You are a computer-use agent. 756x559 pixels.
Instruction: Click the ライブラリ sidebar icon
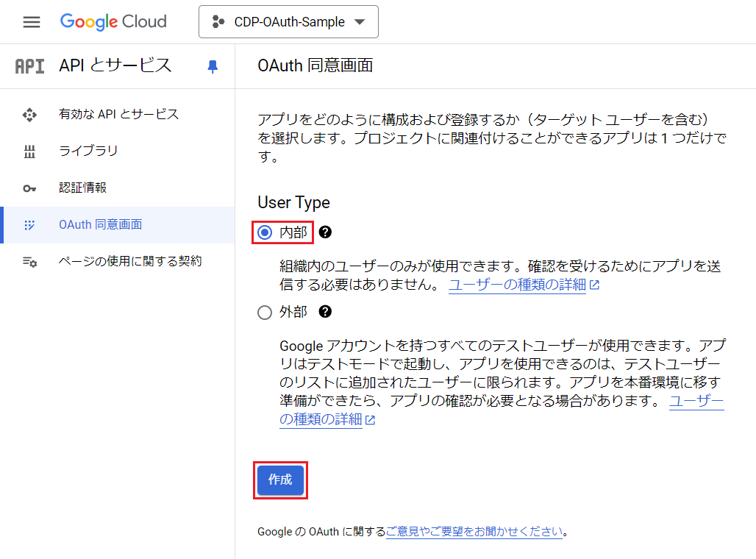pyautogui.click(x=29, y=152)
